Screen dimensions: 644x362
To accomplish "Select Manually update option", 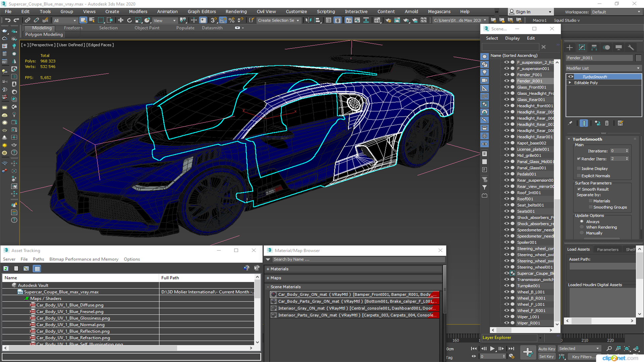I will (582, 233).
